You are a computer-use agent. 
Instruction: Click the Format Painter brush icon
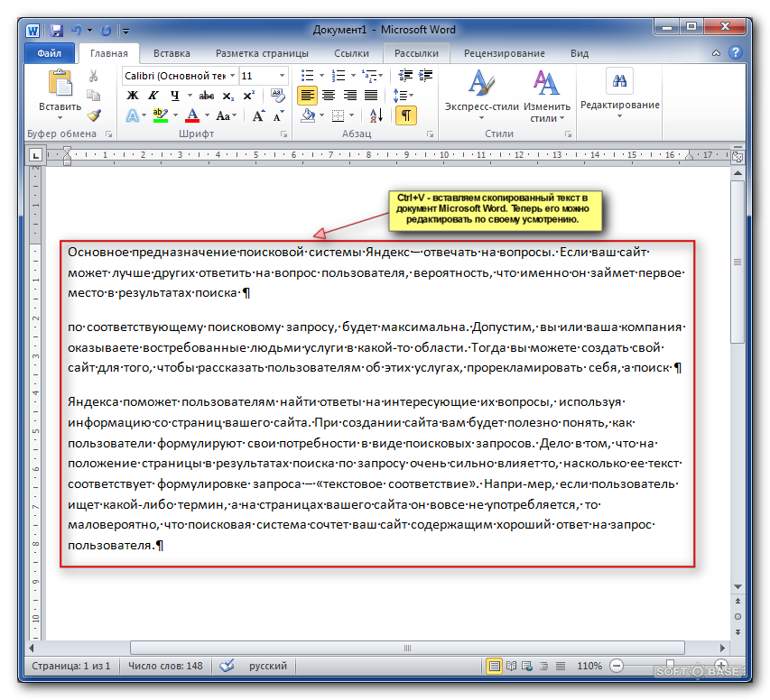94,115
